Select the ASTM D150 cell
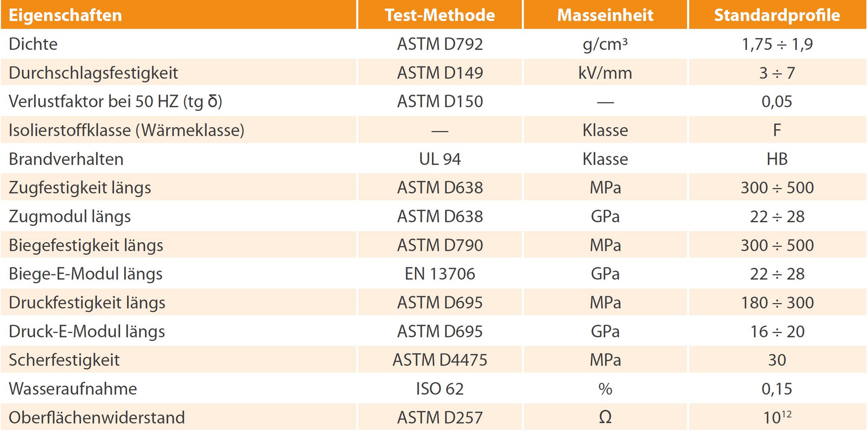 click(440, 102)
